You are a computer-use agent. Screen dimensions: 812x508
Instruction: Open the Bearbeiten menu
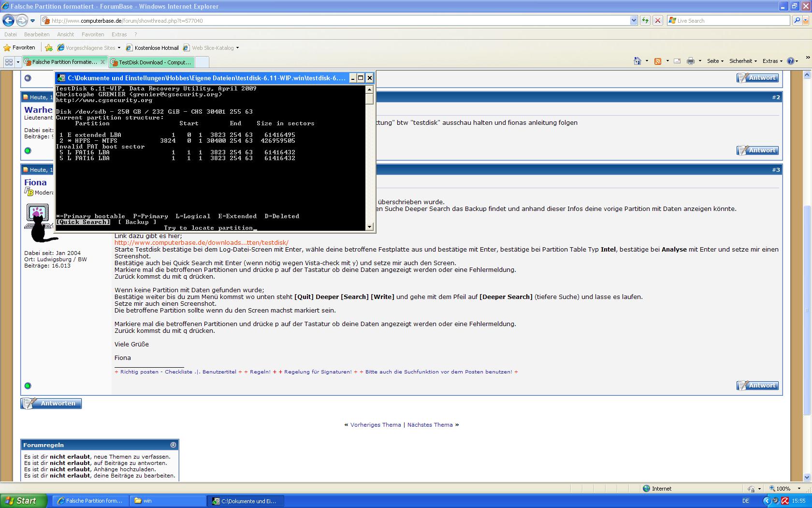[37, 34]
